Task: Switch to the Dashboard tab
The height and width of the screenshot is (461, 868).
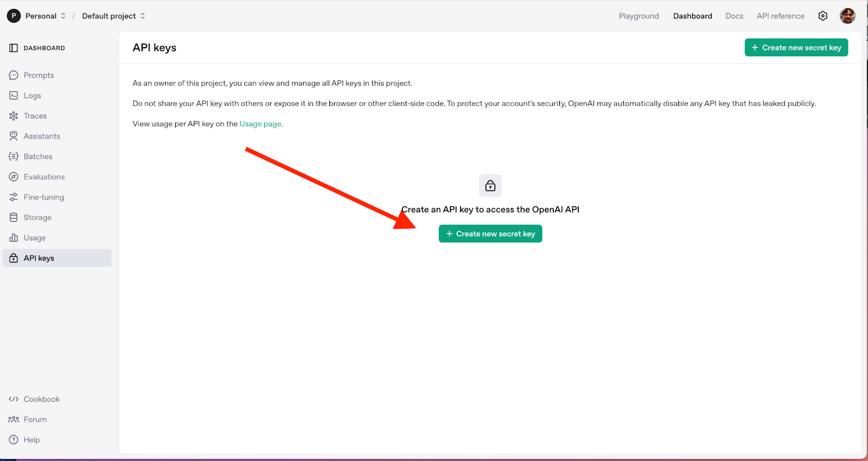Action: (693, 16)
